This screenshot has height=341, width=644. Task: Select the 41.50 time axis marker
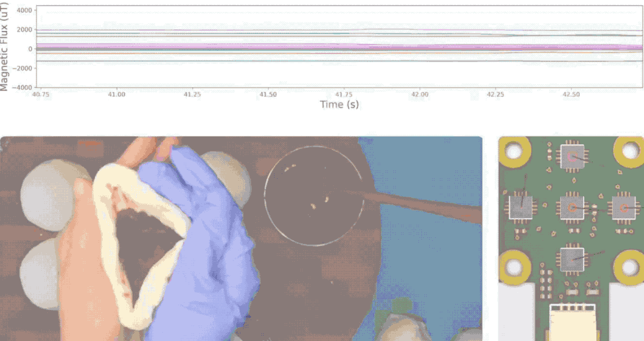pos(268,94)
